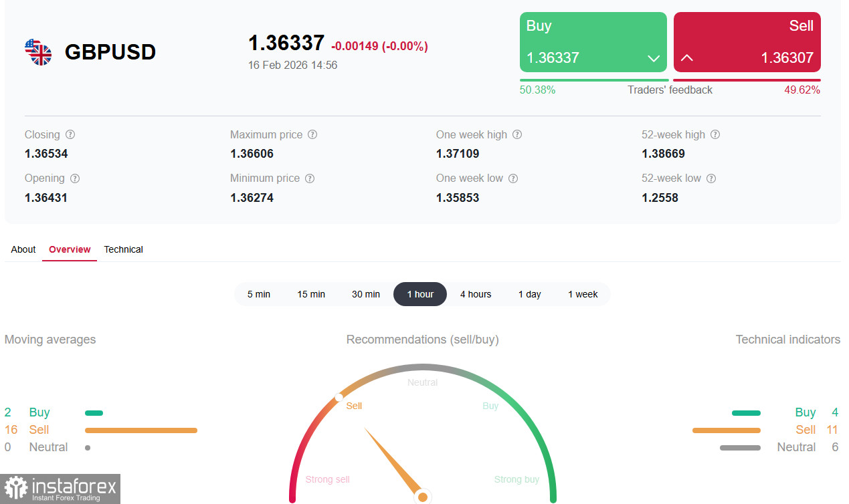Select the 30 min timeframe

pyautogui.click(x=366, y=294)
